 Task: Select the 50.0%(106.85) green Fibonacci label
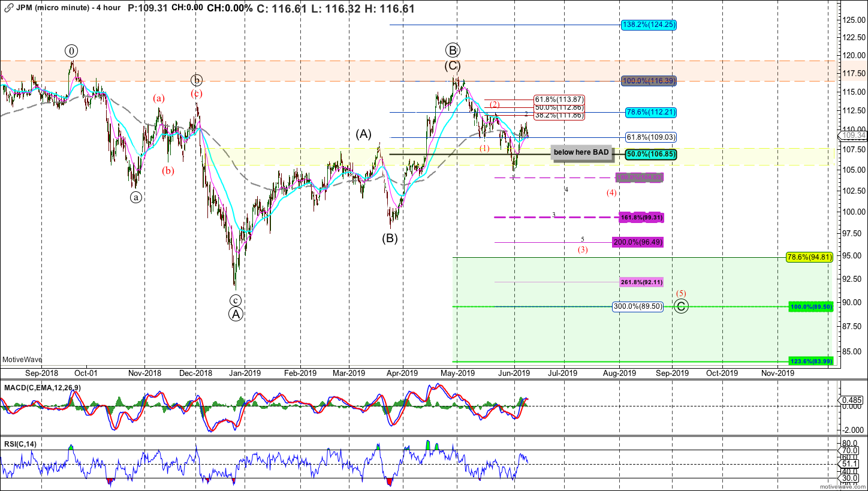651,155
